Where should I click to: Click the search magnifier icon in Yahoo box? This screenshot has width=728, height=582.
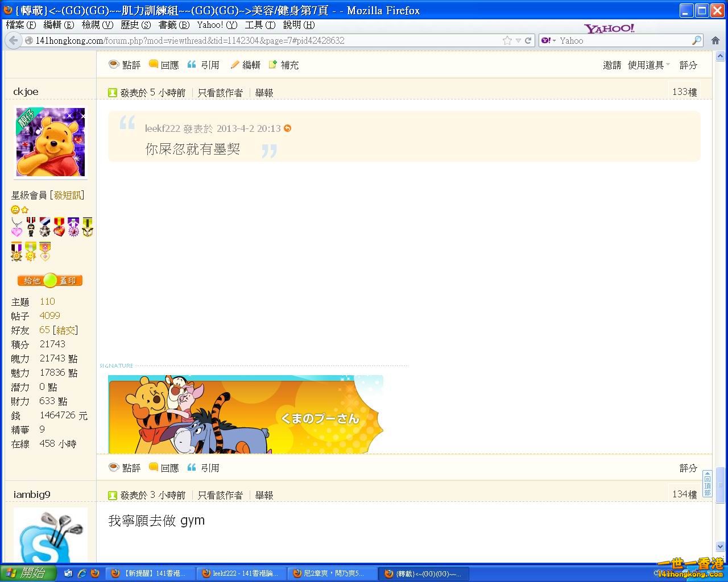(696, 40)
